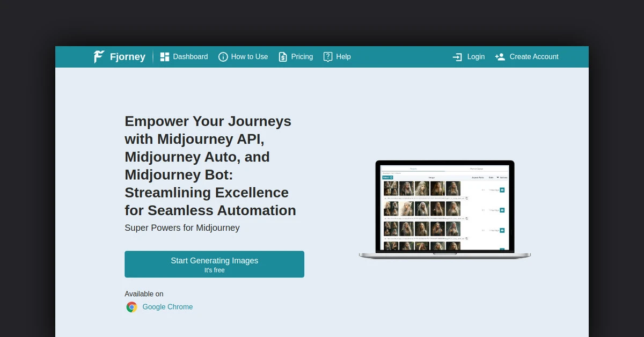Click the Pricing dollar document icon
Image resolution: width=644 pixels, height=337 pixels.
click(283, 57)
